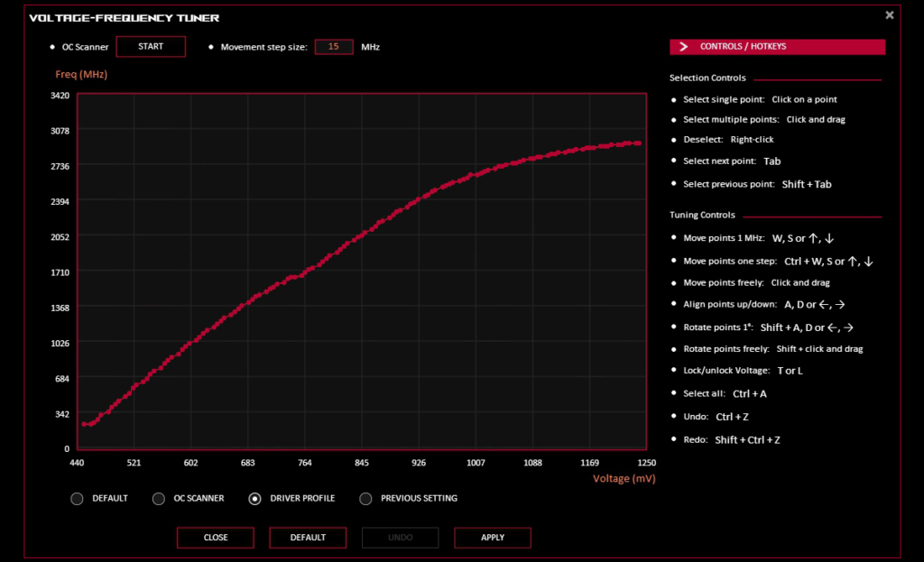Click the chevron icon on Controls/Hotkeys banner
The height and width of the screenshot is (562, 924).
tap(684, 46)
